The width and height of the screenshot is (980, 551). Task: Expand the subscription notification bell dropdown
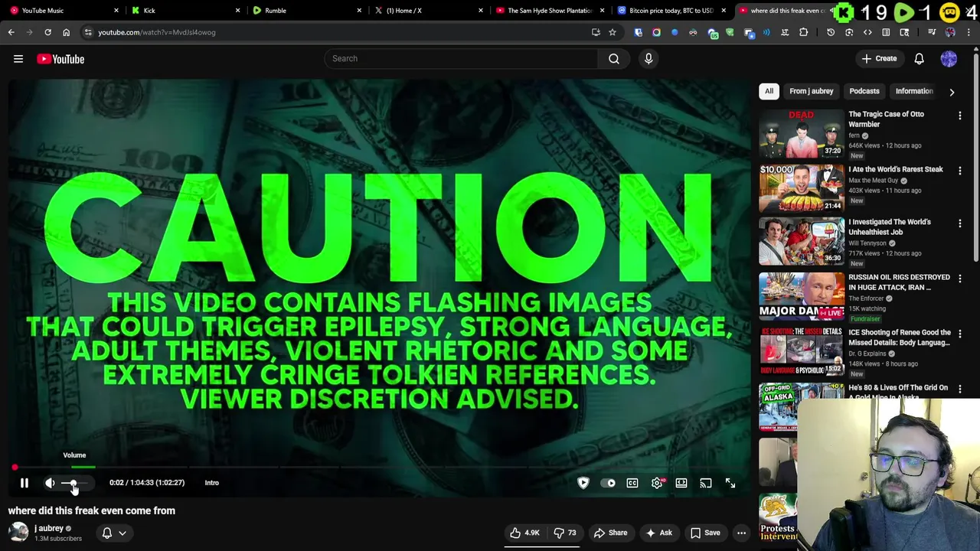pyautogui.click(x=114, y=533)
